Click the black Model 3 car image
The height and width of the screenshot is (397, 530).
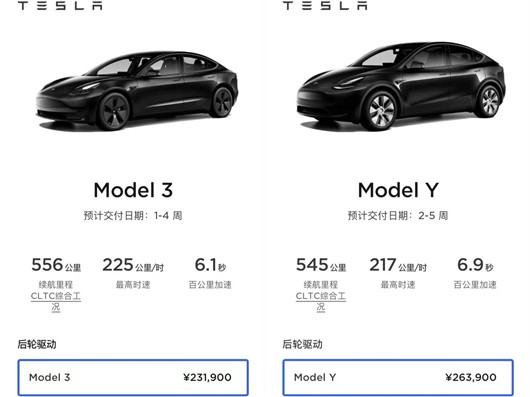(137, 91)
